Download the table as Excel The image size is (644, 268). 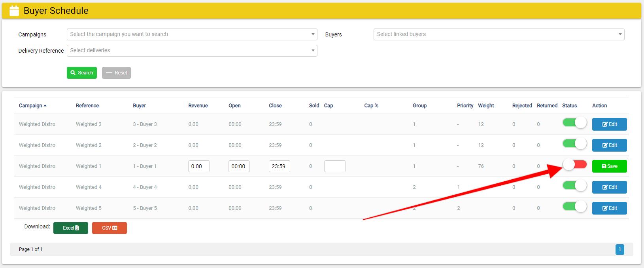(x=71, y=228)
